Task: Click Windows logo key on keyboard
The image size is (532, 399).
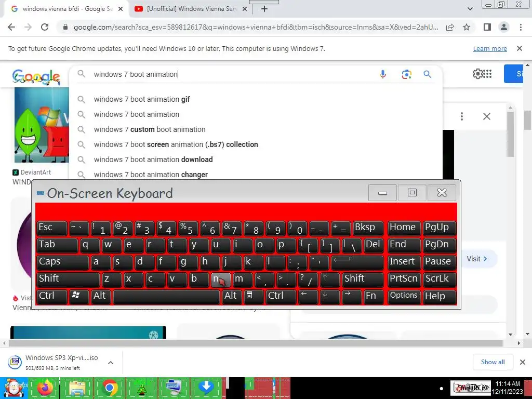Action: click(79, 296)
